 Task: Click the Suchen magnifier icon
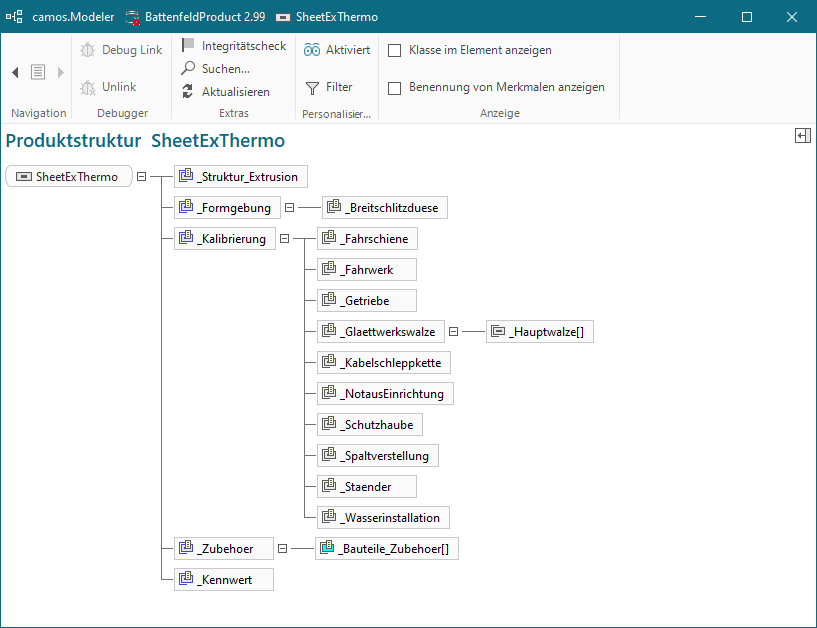click(188, 68)
